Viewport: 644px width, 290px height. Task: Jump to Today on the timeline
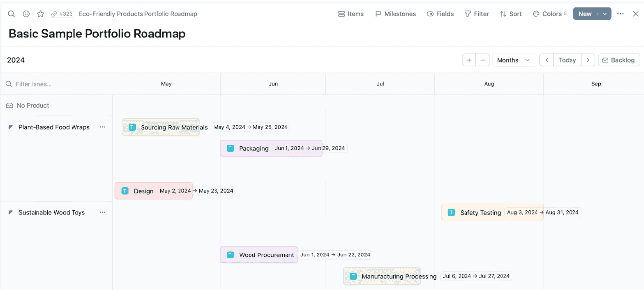tap(567, 60)
